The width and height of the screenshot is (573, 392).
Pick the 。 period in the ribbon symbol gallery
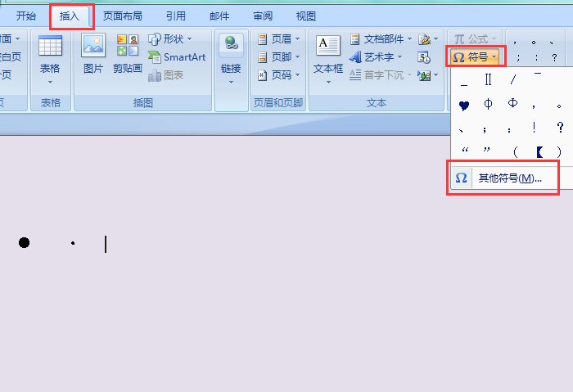(x=534, y=43)
